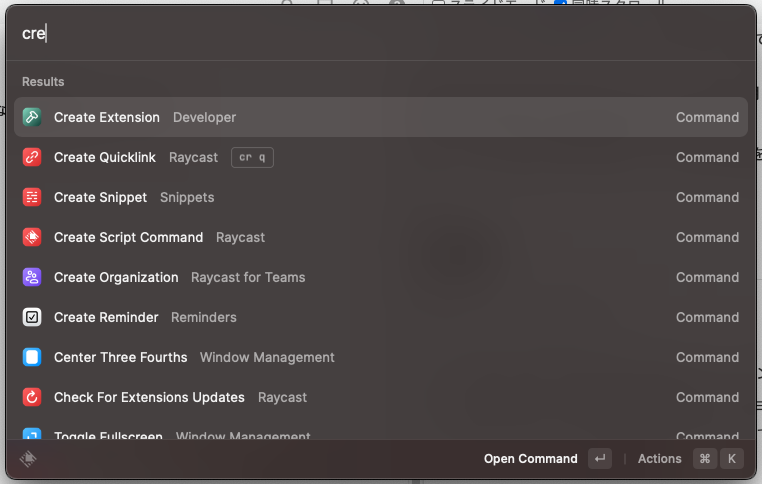762x484 pixels.
Task: Click the Raycast for Teams subtitle
Action: pyautogui.click(x=248, y=277)
